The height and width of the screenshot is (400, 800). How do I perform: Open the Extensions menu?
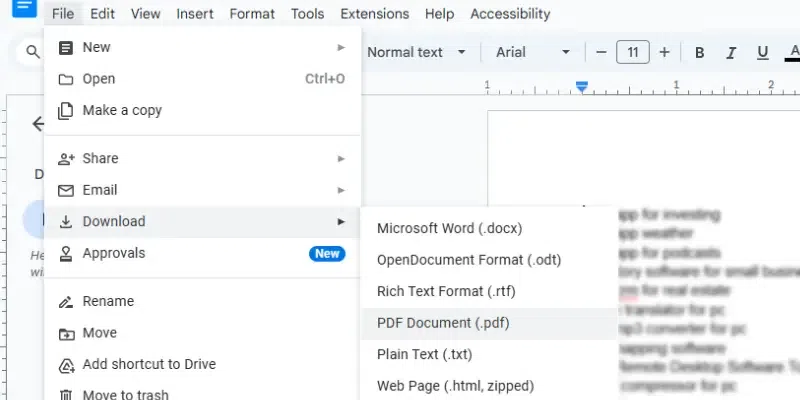click(x=374, y=14)
